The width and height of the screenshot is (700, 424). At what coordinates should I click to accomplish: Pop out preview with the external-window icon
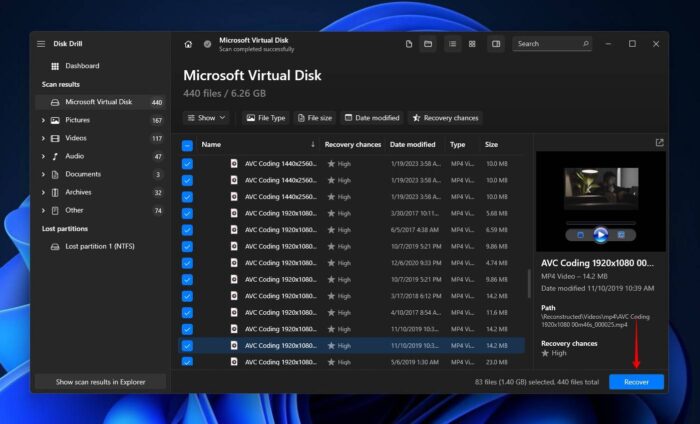click(x=659, y=143)
